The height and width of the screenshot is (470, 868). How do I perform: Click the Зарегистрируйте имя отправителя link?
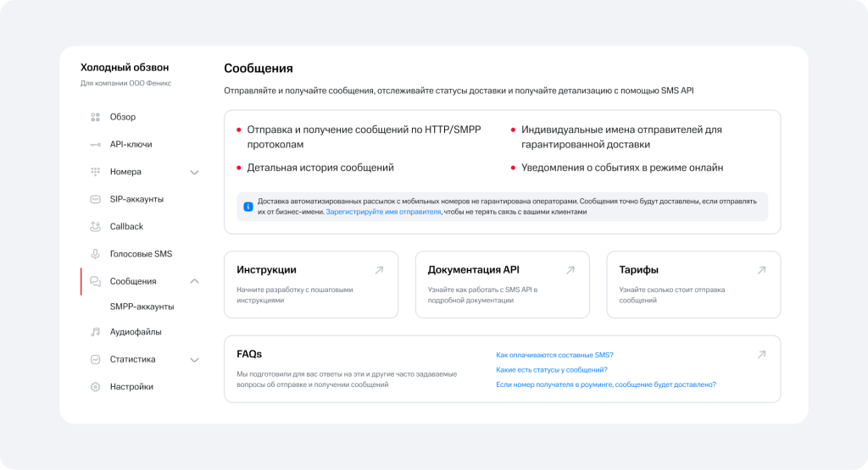point(383,212)
